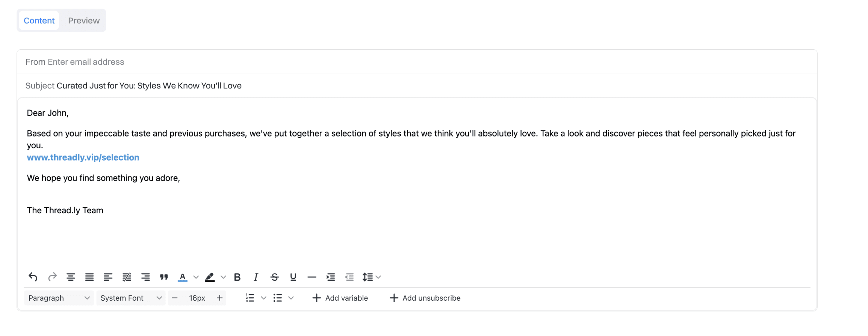Toggle bold formatting

tap(237, 277)
